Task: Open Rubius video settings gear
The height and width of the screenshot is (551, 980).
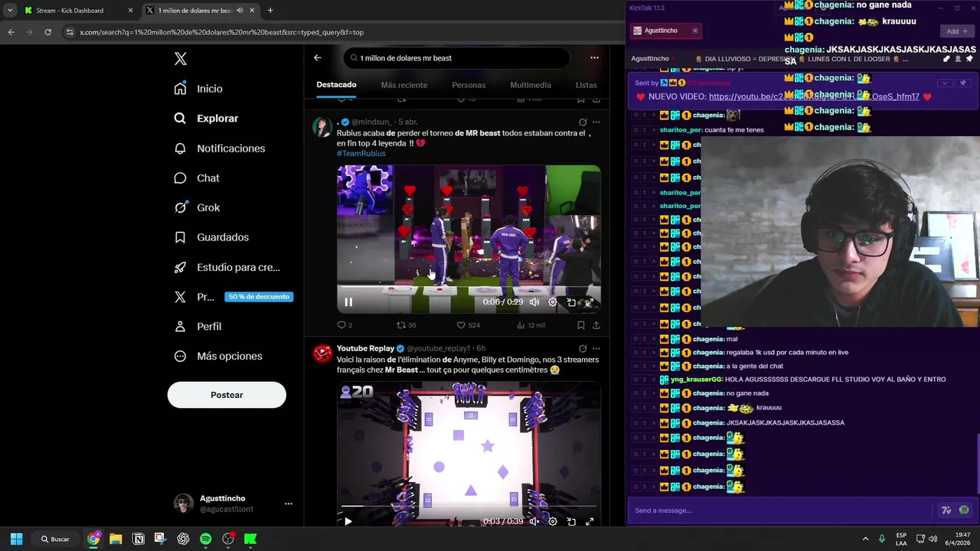Action: tap(553, 302)
